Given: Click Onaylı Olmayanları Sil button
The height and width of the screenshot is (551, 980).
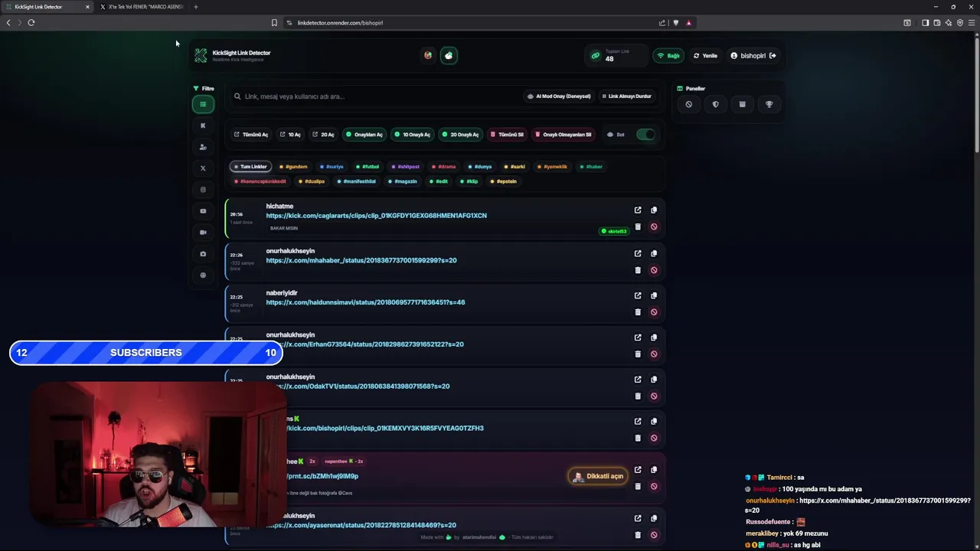Looking at the screenshot, I should (x=563, y=135).
